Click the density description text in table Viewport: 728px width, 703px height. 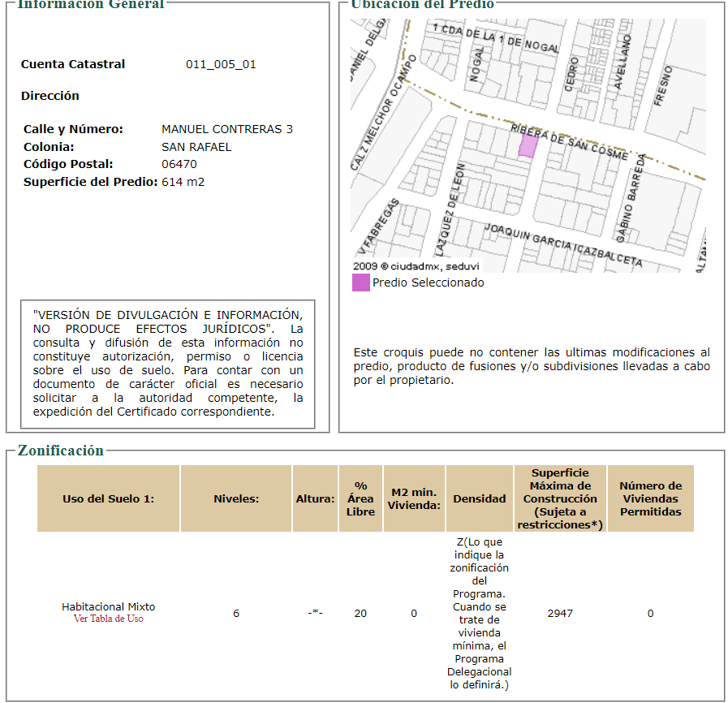(479, 614)
